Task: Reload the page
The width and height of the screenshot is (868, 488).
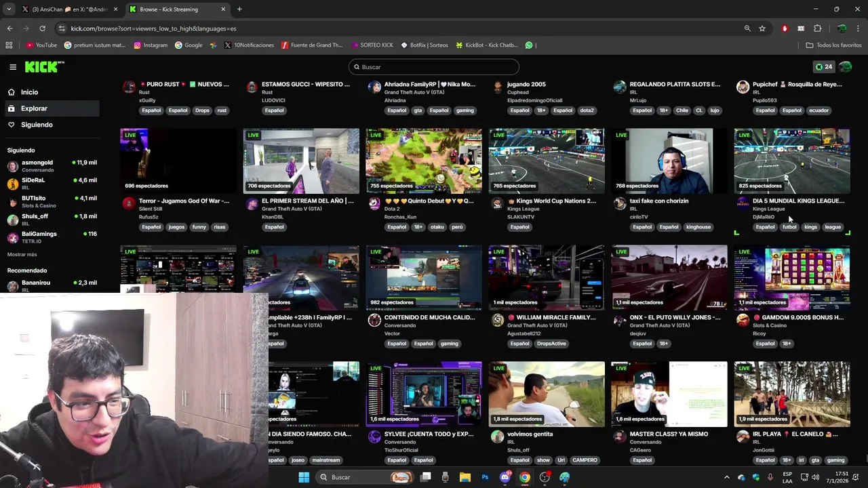Action: tap(42, 28)
